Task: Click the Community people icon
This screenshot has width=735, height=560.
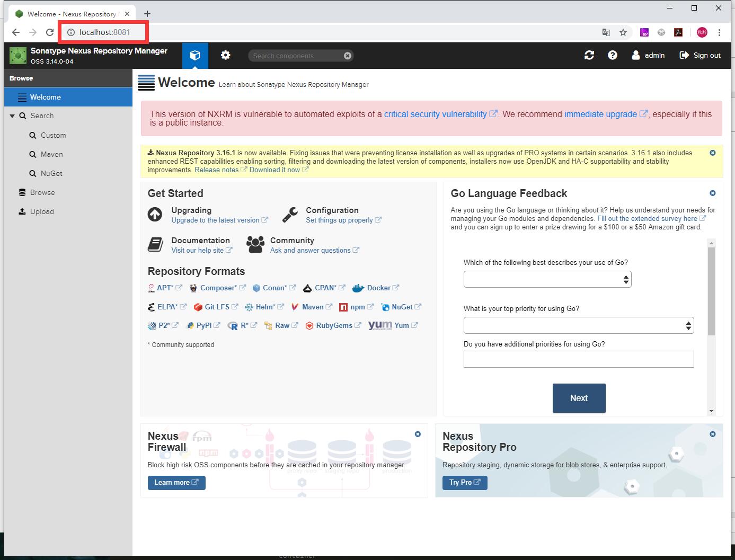Action: pyautogui.click(x=255, y=244)
